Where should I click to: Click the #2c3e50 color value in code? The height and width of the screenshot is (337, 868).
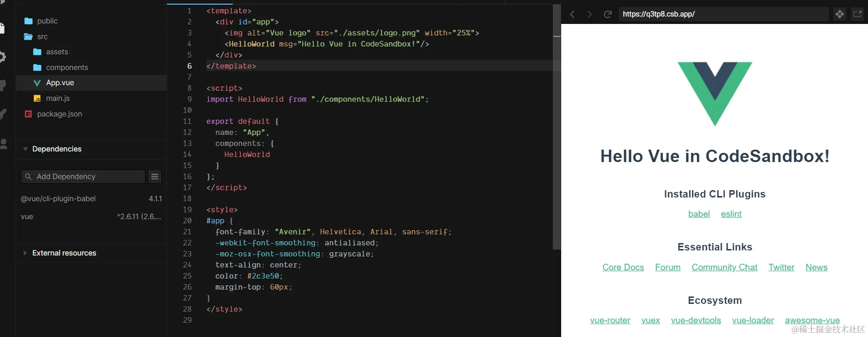click(x=263, y=276)
